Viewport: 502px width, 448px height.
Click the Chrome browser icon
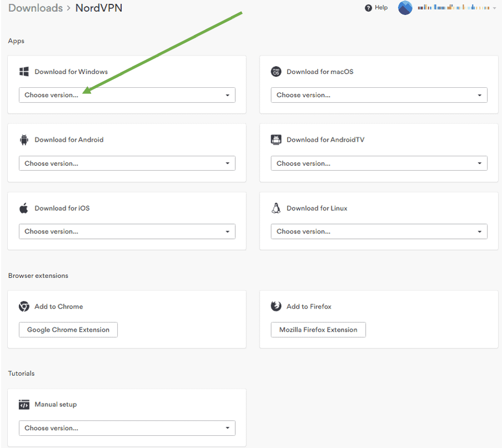24,306
